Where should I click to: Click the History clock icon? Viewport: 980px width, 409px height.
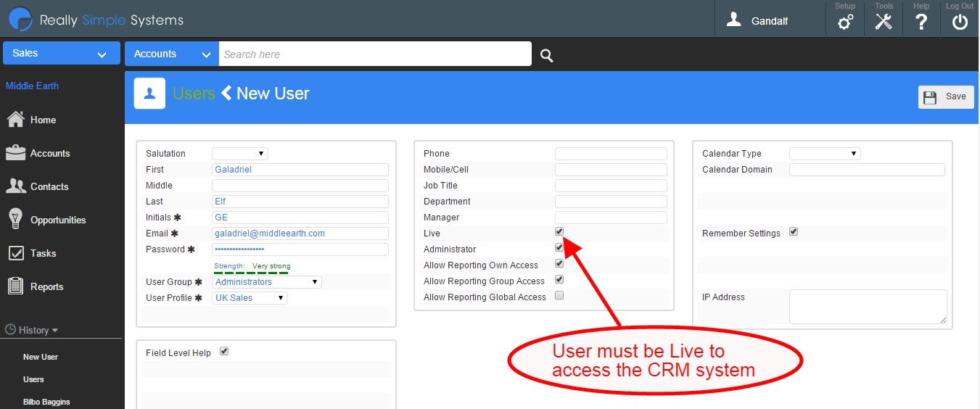[x=10, y=330]
